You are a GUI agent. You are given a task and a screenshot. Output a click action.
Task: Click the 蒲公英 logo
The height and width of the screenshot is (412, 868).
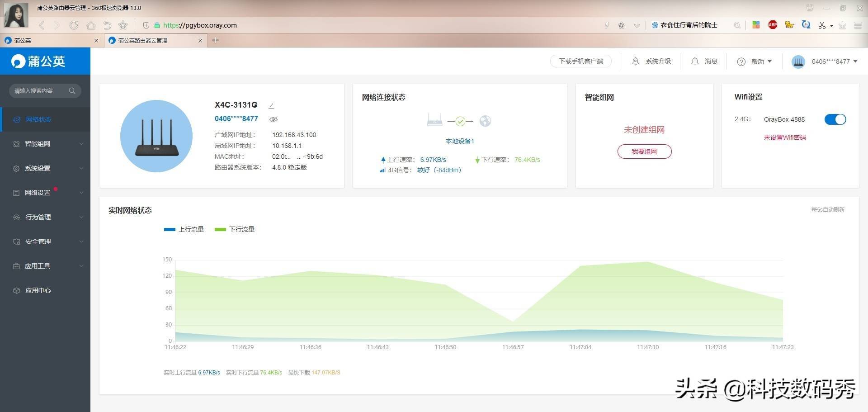point(38,61)
